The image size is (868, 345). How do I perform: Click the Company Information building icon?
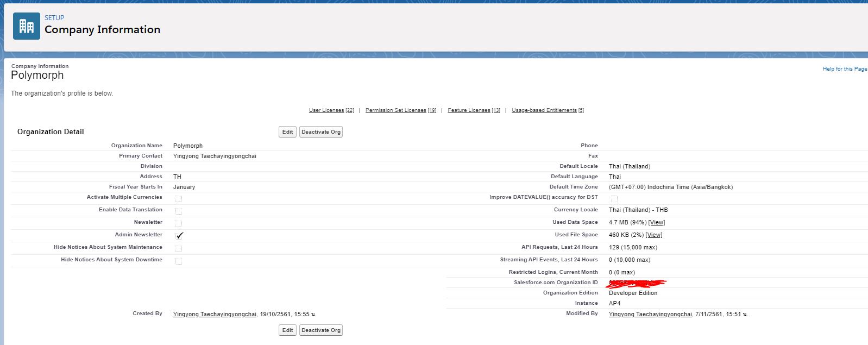point(27,26)
